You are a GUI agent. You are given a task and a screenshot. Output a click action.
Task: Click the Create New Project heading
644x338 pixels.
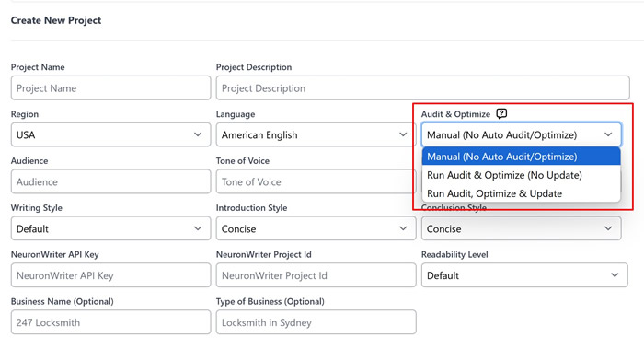point(56,20)
